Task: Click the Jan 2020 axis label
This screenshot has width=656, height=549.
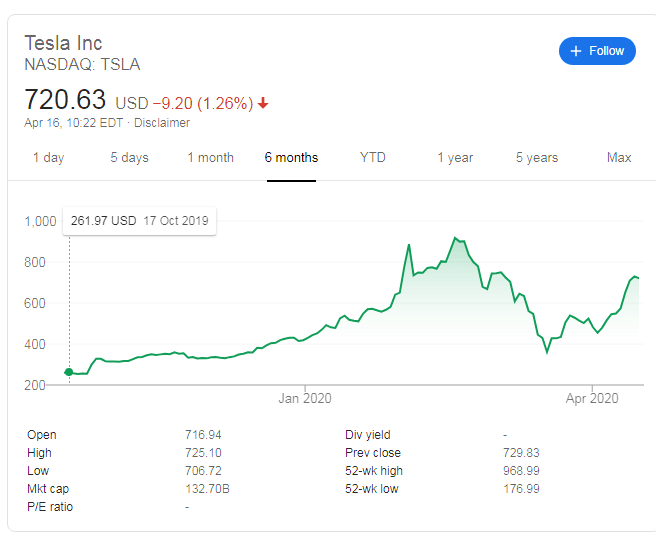Action: 304,399
